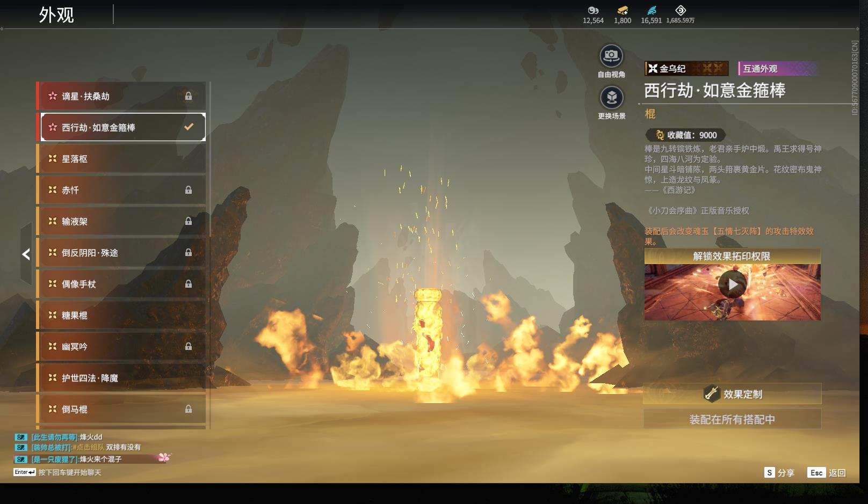Click the chat input prompt 按下回车键开始聊天
The image size is (868, 504).
tap(70, 473)
